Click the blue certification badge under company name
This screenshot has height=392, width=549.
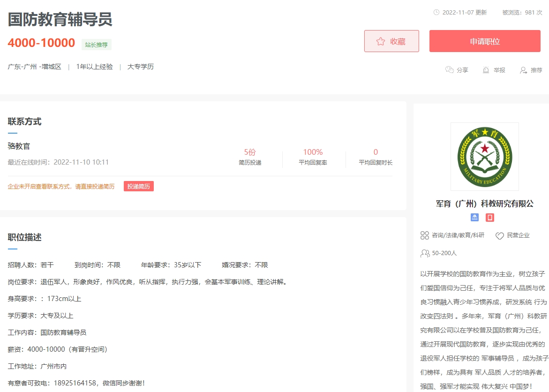tap(475, 218)
